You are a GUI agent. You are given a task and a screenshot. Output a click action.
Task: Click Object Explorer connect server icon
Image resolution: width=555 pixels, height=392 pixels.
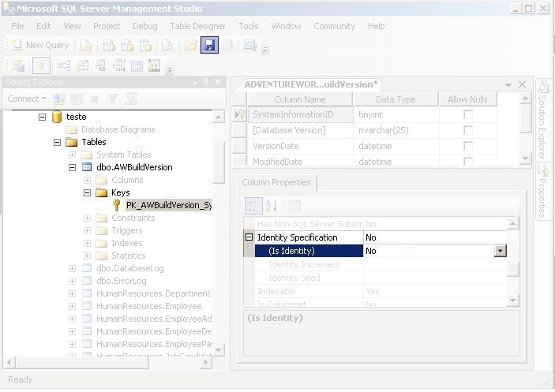pos(58,99)
